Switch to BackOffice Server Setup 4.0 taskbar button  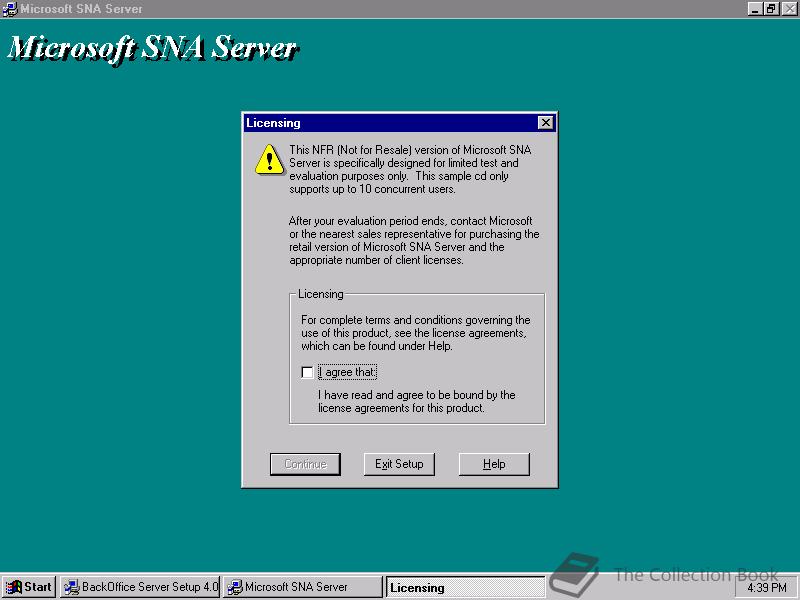tap(140, 587)
